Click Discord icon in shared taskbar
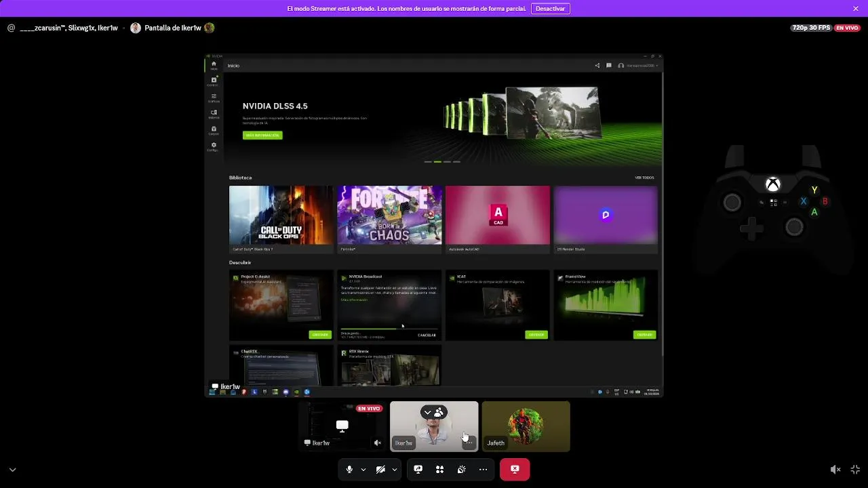This screenshot has height=488, width=868. click(x=286, y=392)
